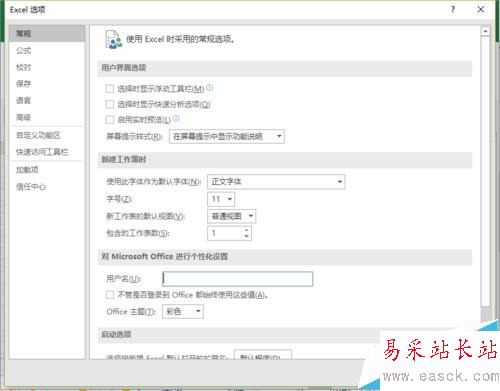Click the general options header icon
The height and width of the screenshot is (391, 500).
(113, 39)
